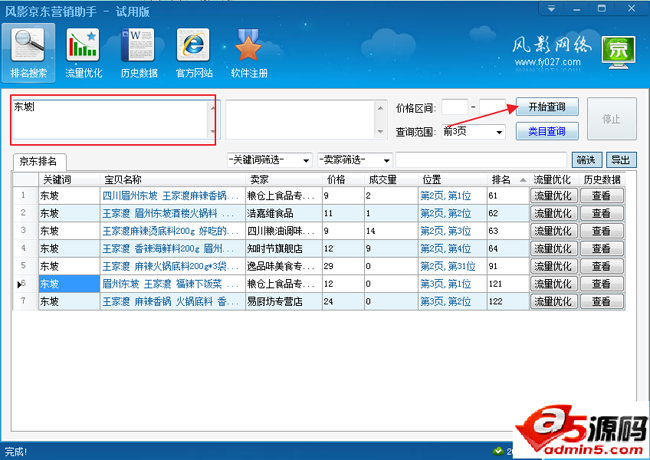Click the 停止 stop button
The image size is (650, 460).
click(611, 119)
